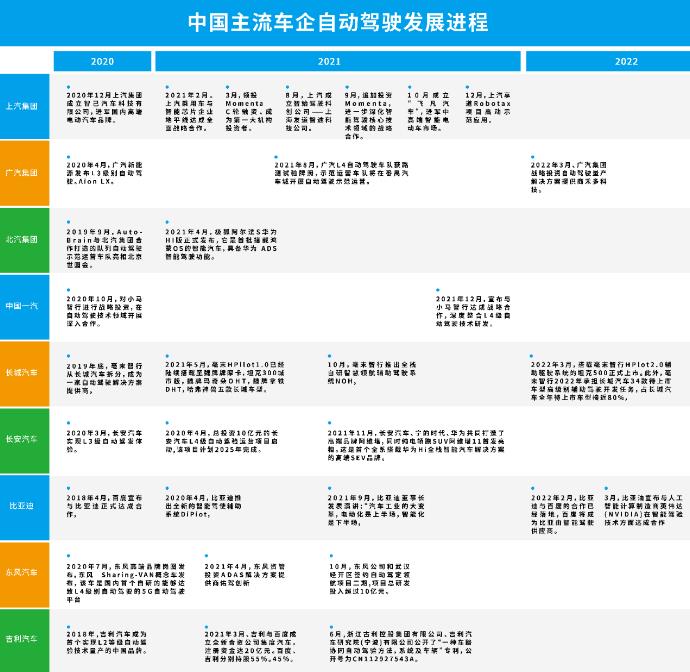
Task: Click 长安汽车 entry starting 2021年11月
Action: tap(416, 445)
